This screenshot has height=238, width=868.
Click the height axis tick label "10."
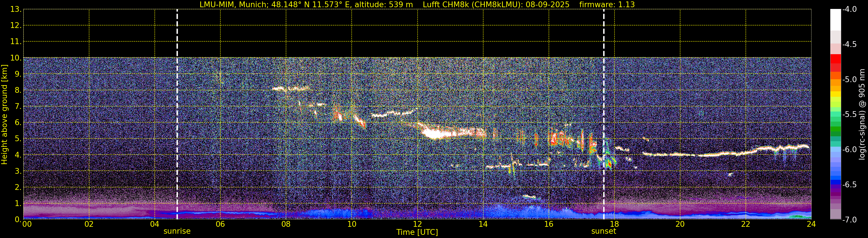pyautogui.click(x=16, y=58)
